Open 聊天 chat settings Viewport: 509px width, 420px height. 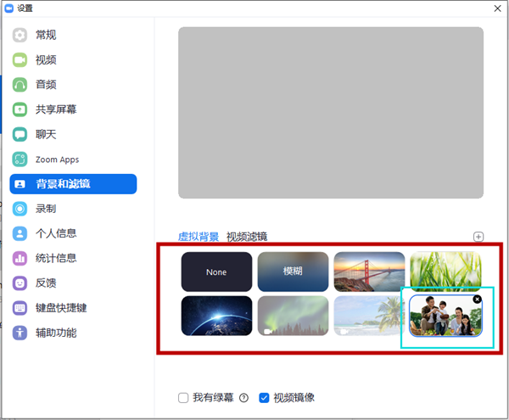point(46,134)
